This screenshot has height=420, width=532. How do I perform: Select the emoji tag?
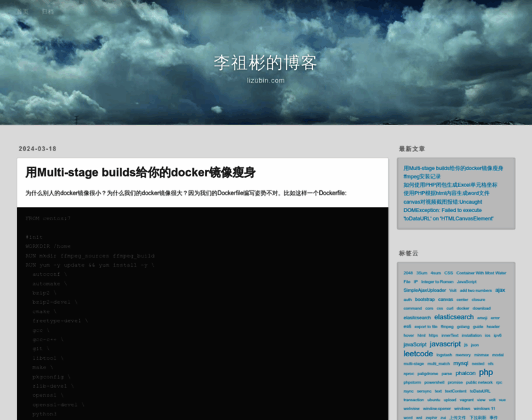coord(482,318)
